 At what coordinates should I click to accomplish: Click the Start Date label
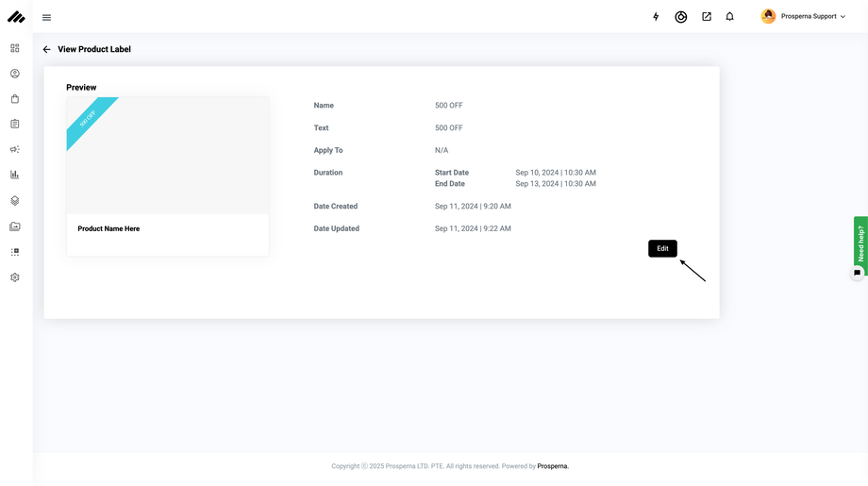[452, 173]
